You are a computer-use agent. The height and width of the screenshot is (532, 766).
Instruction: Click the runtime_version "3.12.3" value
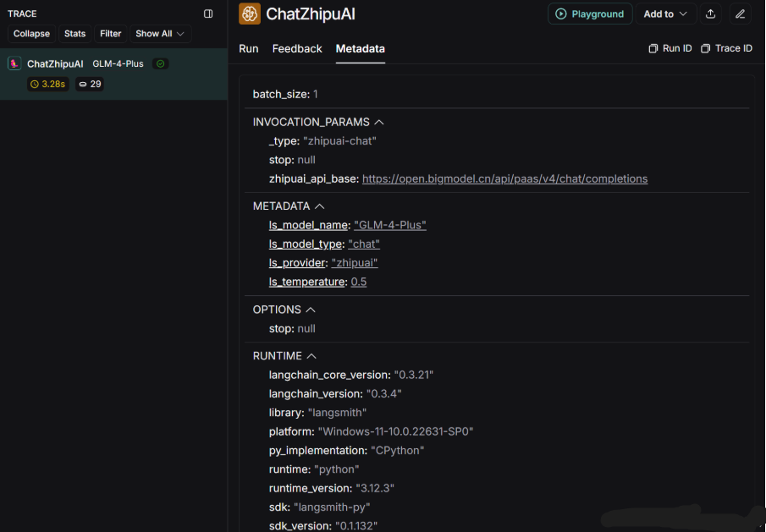click(375, 489)
